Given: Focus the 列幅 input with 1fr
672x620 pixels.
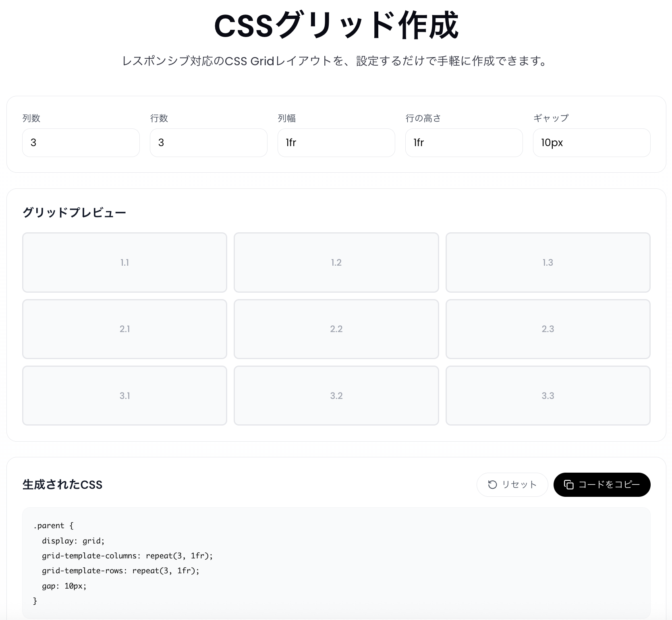Looking at the screenshot, I should tap(336, 143).
